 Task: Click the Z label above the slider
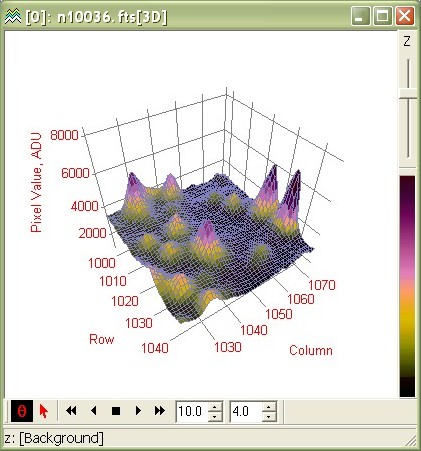pos(407,41)
